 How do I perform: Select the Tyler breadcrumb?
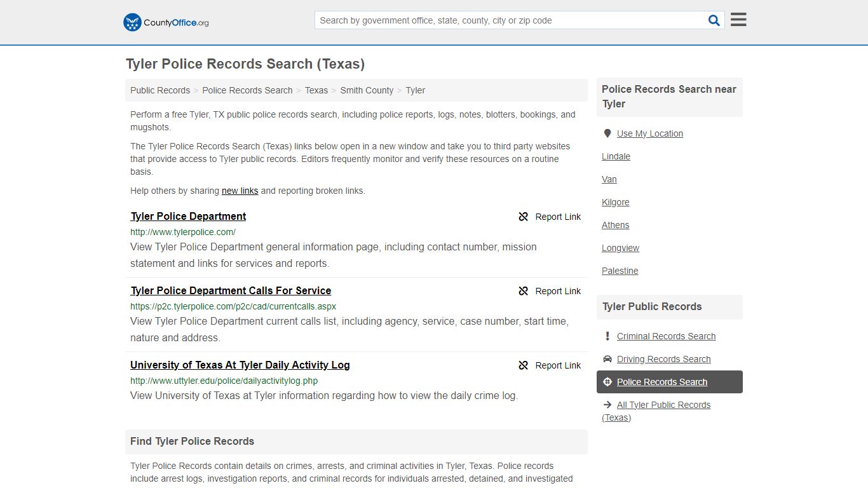pyautogui.click(x=416, y=90)
